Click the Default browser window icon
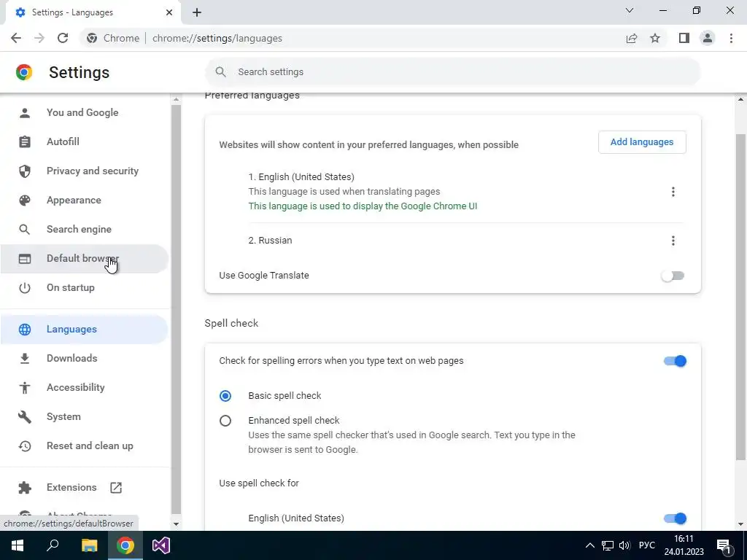The height and width of the screenshot is (560, 747). (x=24, y=259)
